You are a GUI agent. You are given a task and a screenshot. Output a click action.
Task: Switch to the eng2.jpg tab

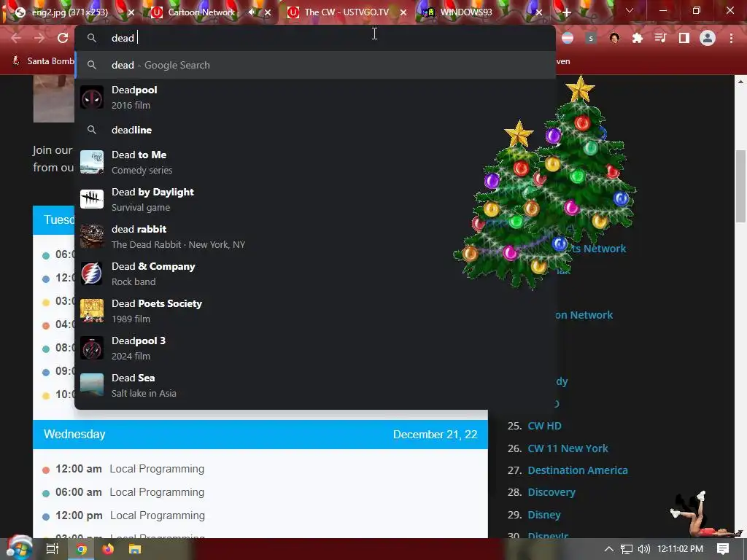[x=69, y=12]
